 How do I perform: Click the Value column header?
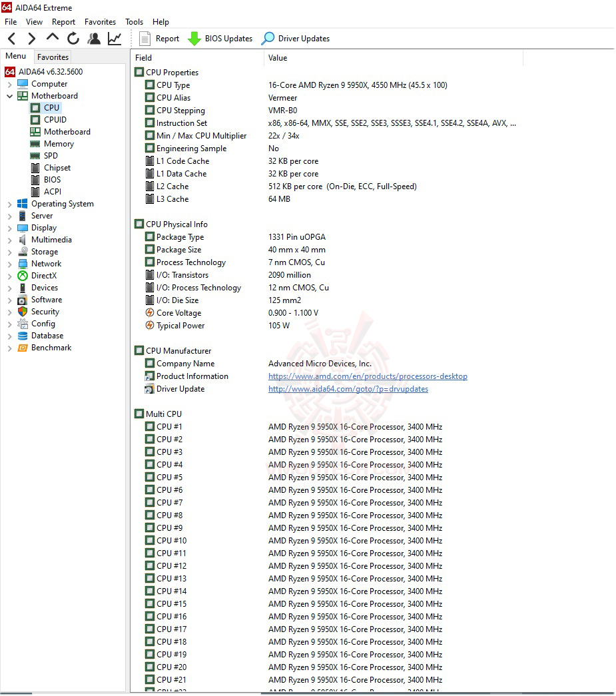point(394,58)
